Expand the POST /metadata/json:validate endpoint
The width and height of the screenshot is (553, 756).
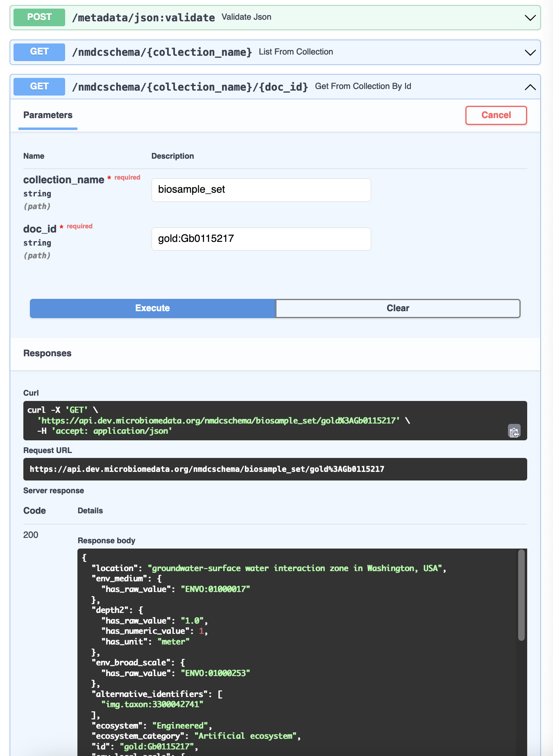[530, 18]
